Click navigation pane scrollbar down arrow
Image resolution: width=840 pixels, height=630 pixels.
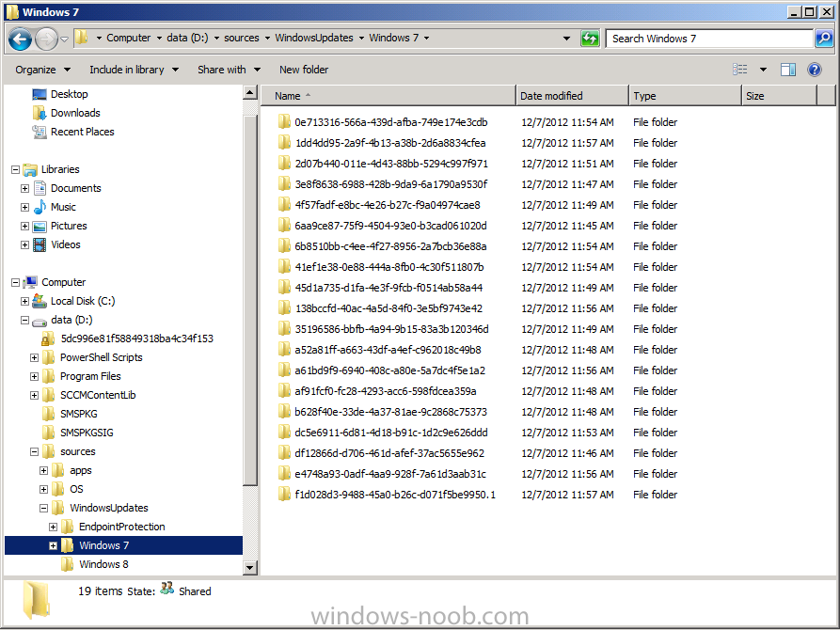tap(250, 567)
